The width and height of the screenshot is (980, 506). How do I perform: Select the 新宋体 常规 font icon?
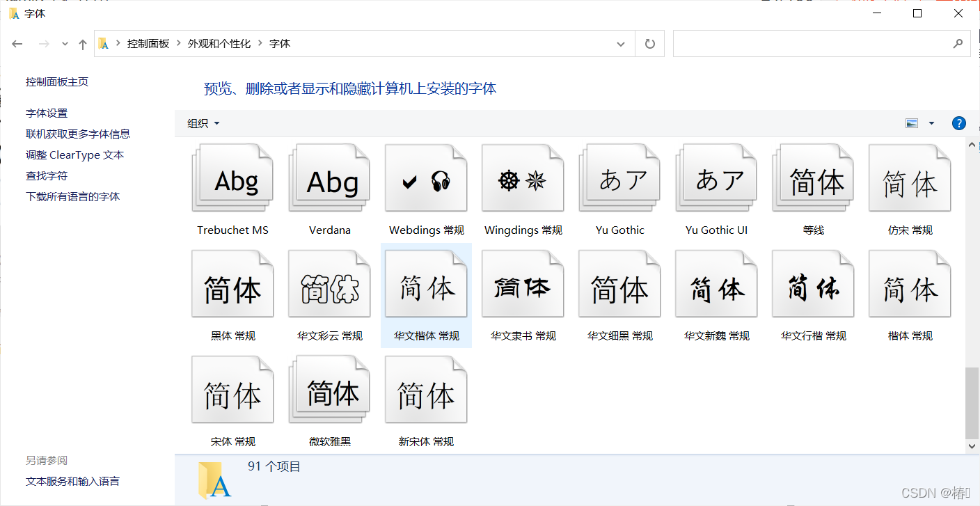click(426, 390)
